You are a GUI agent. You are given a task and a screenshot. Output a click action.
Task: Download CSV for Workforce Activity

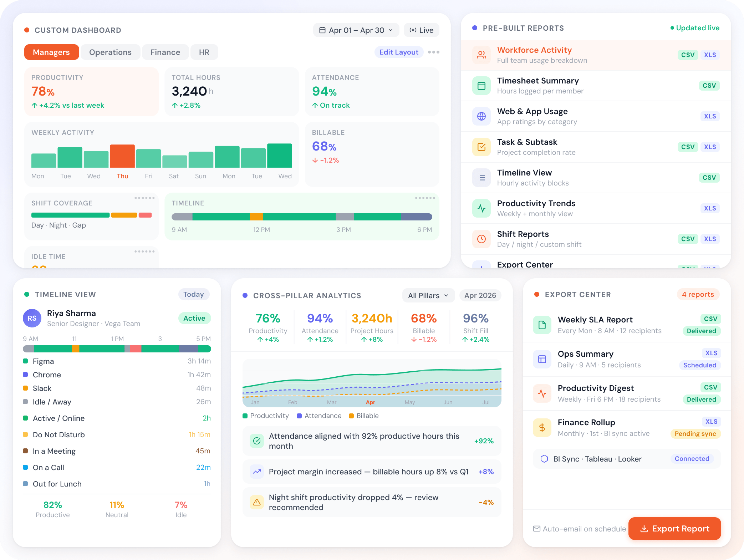pyautogui.click(x=688, y=55)
